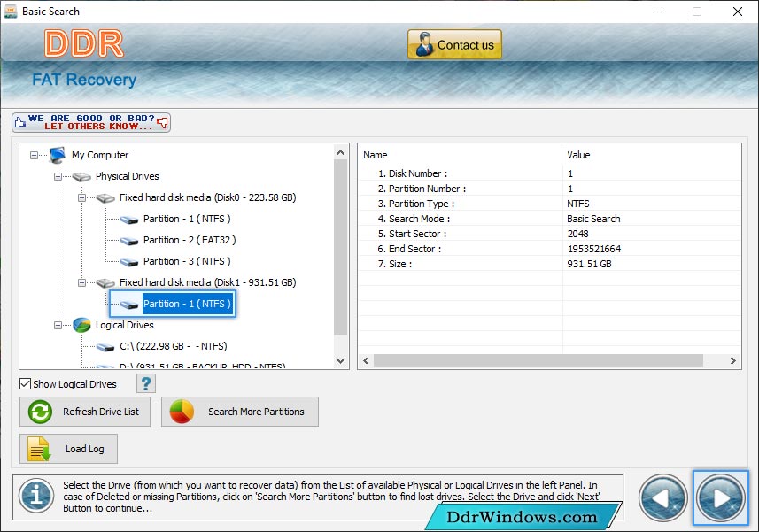Click the drive tree's vertical scrollbar down arrow
This screenshot has height=532, width=759.
tap(341, 360)
